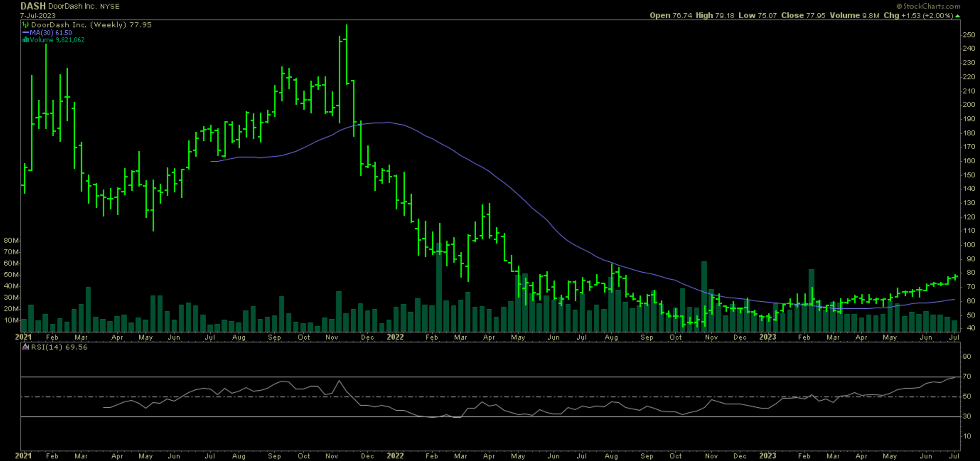The width and height of the screenshot is (980, 461).
Task: Select the Volume 9,821,062 legend text
Action: (x=57, y=40)
